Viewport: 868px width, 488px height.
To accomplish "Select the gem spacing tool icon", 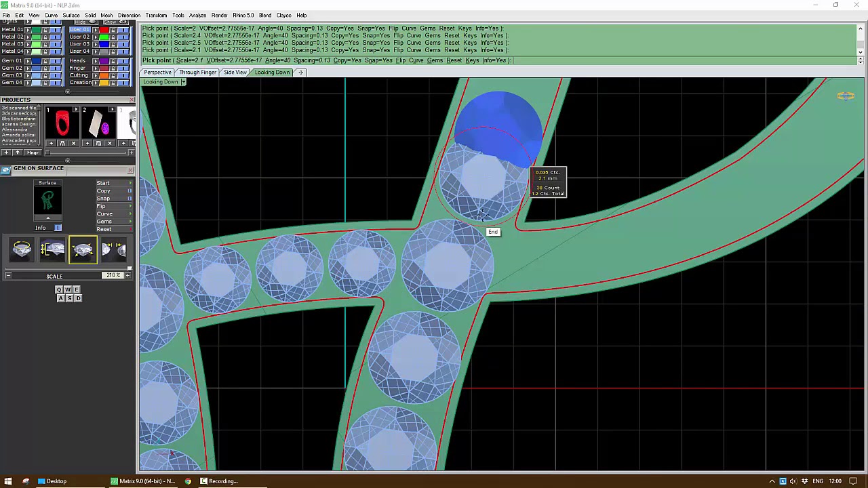I will 114,249.
